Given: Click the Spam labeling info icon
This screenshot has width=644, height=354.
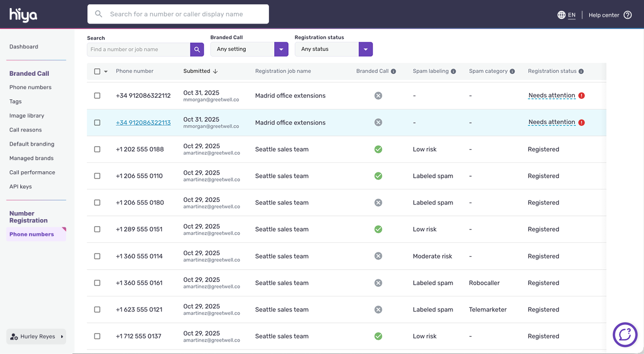Looking at the screenshot, I should coord(453,71).
